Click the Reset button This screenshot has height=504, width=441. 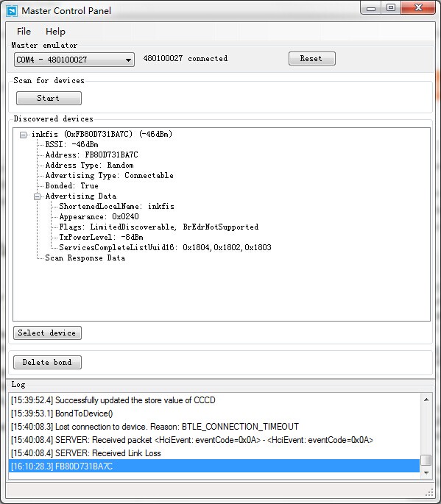coord(311,59)
